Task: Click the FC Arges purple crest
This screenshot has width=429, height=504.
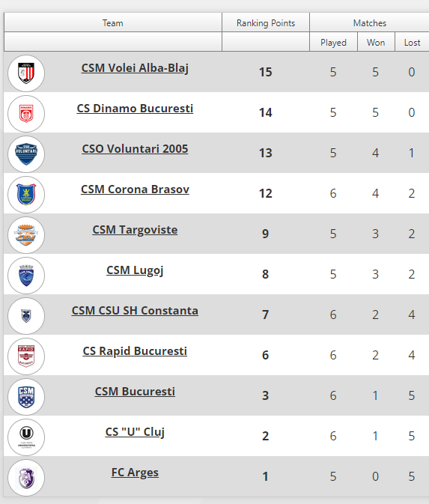Action: pyautogui.click(x=26, y=478)
